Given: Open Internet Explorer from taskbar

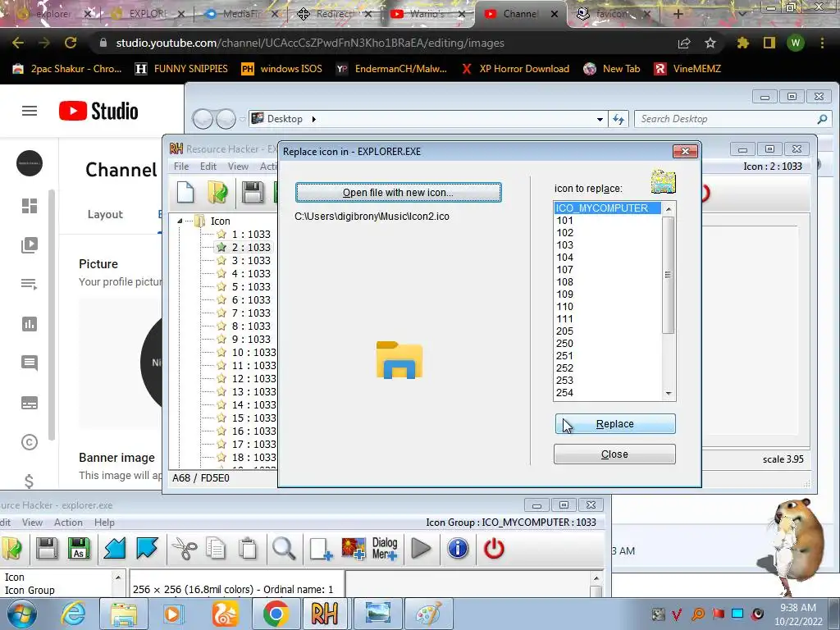Looking at the screenshot, I should 73,614.
